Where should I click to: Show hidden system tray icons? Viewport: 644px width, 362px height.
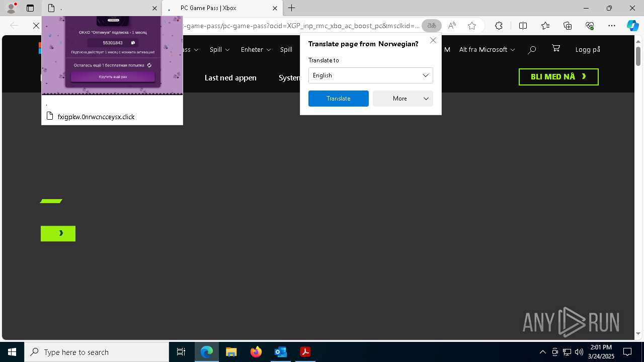pos(542,352)
